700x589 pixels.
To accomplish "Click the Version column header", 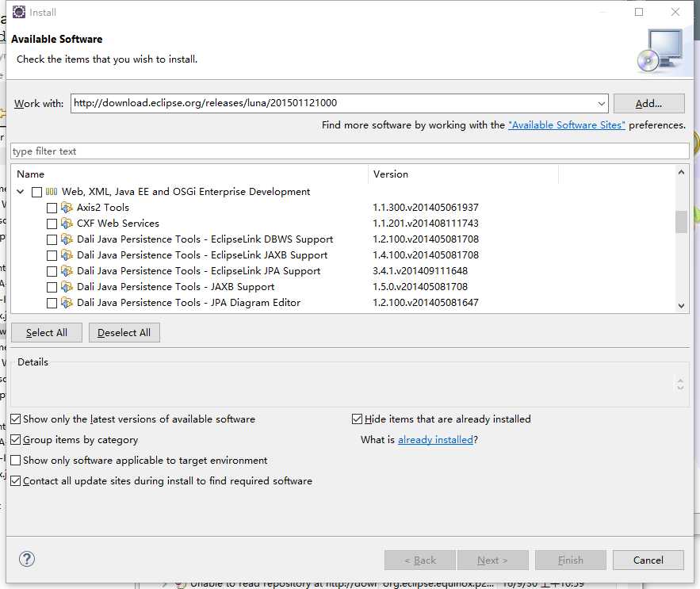I will 463,174.
